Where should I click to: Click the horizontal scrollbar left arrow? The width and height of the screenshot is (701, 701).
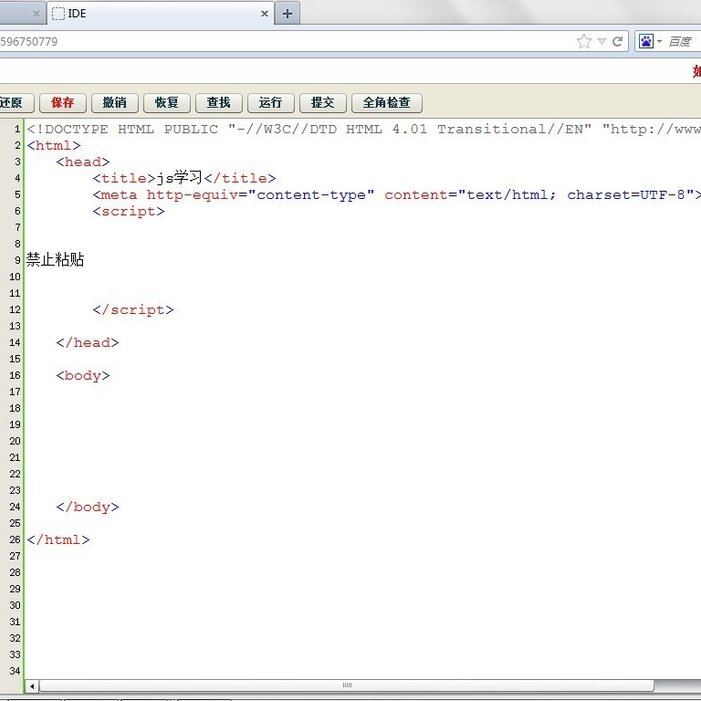tap(32, 685)
